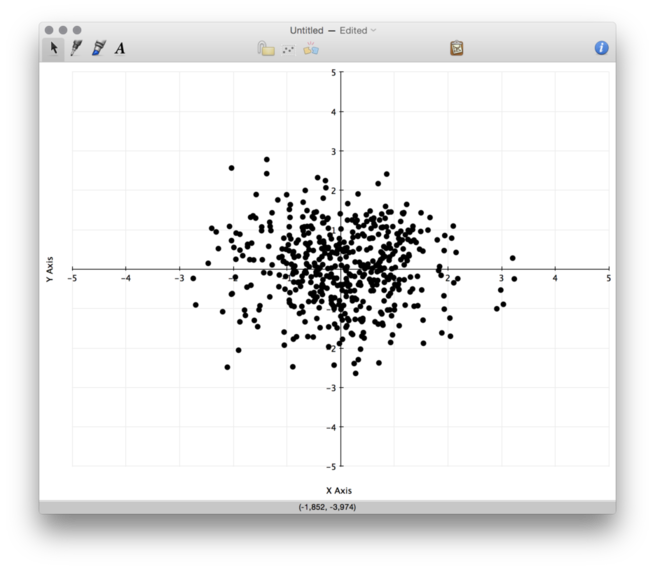Open the clipboard icon in toolbar

point(456,48)
